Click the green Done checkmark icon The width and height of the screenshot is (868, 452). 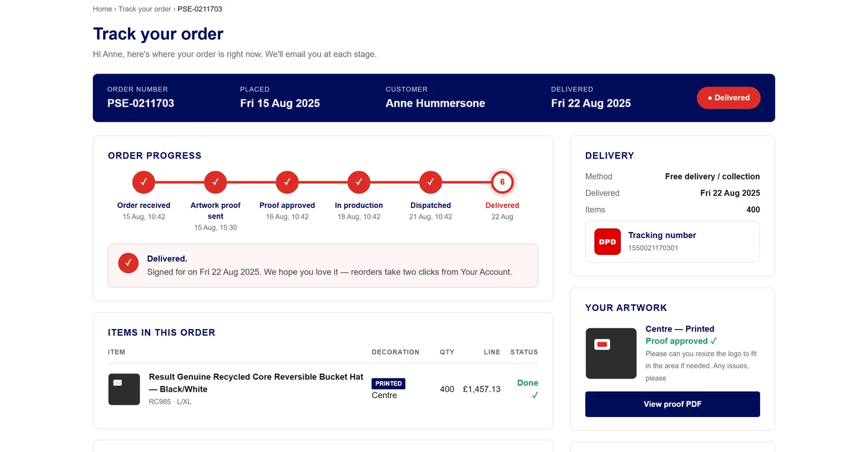click(535, 395)
